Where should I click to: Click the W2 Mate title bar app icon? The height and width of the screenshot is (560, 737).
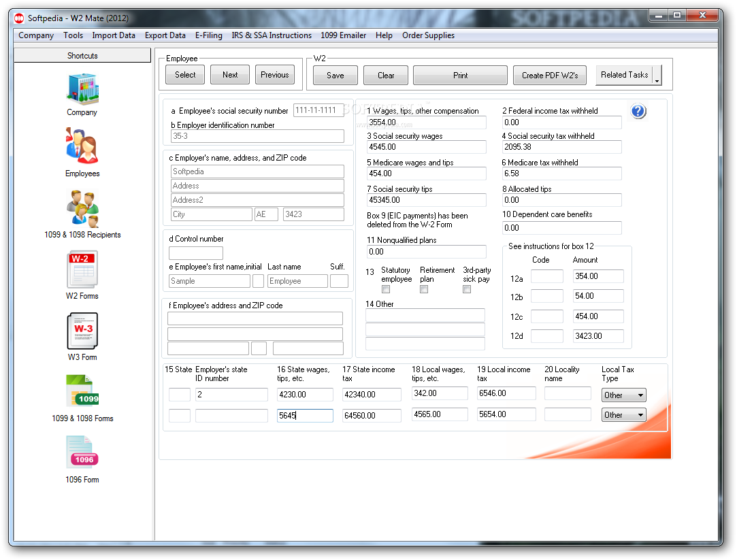19,18
